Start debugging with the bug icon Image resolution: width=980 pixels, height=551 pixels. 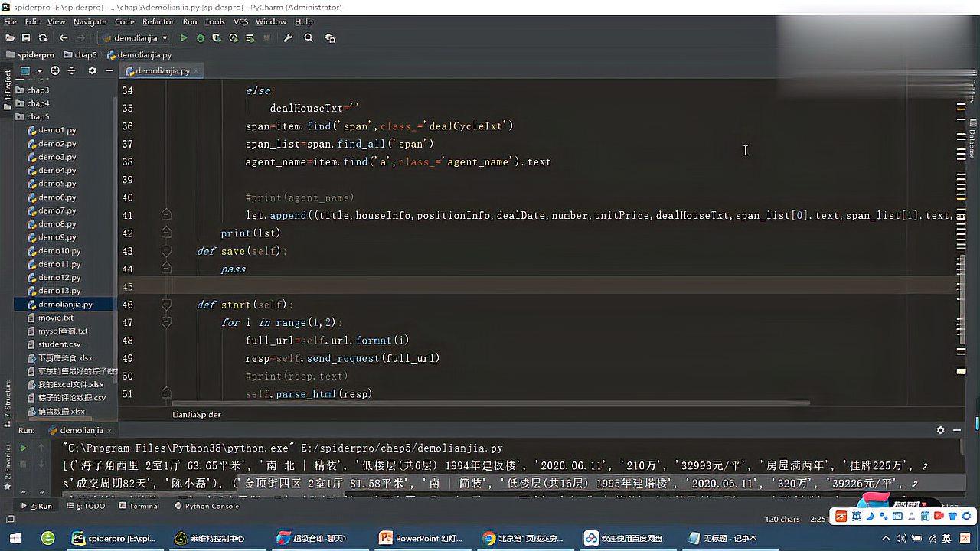point(200,37)
